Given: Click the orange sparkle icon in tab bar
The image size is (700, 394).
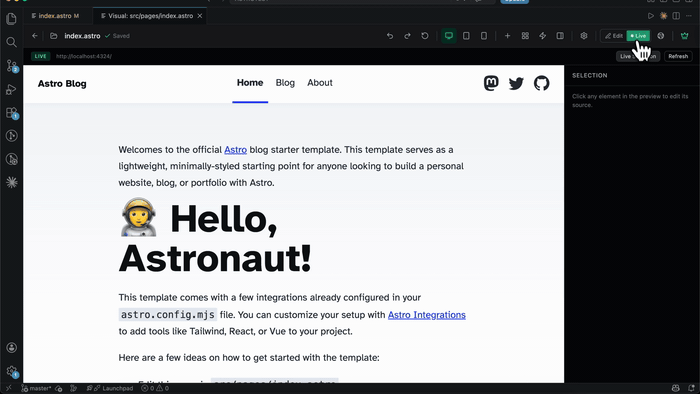Looking at the screenshot, I should tap(663, 16).
